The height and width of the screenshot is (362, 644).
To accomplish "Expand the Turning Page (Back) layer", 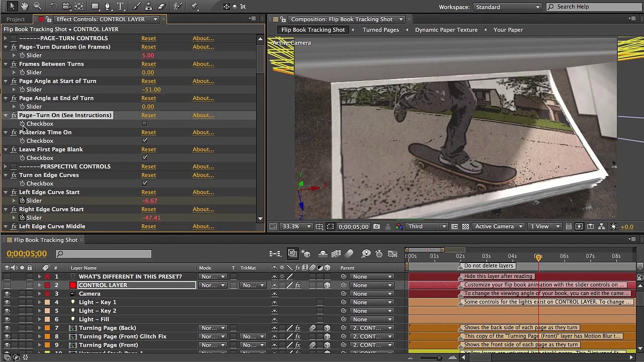I will [x=39, y=328].
